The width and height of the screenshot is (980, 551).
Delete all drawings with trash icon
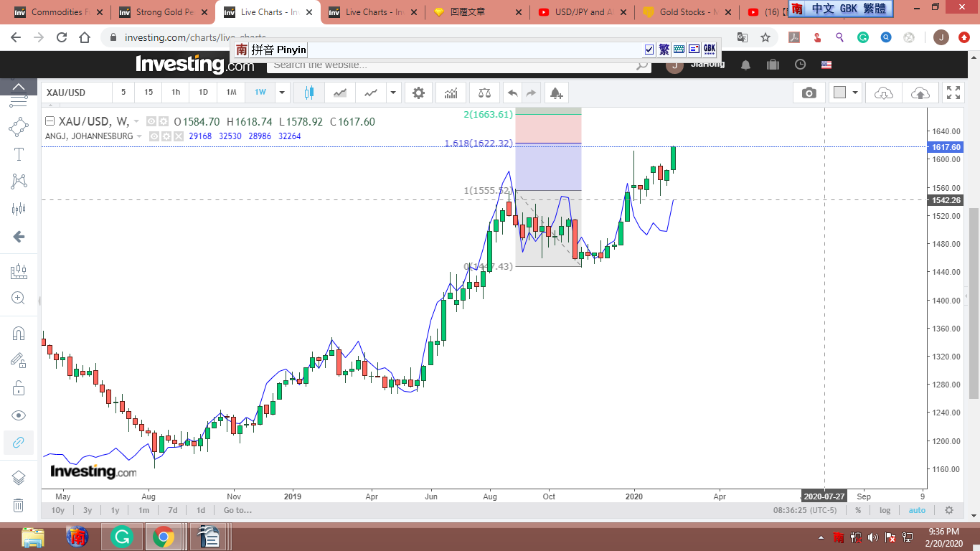19,505
